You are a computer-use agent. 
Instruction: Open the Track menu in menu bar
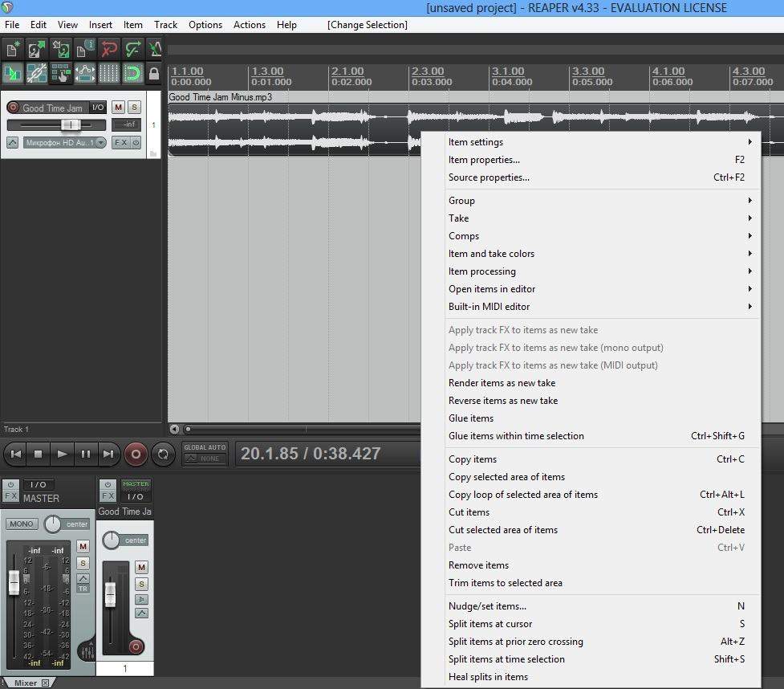[165, 25]
